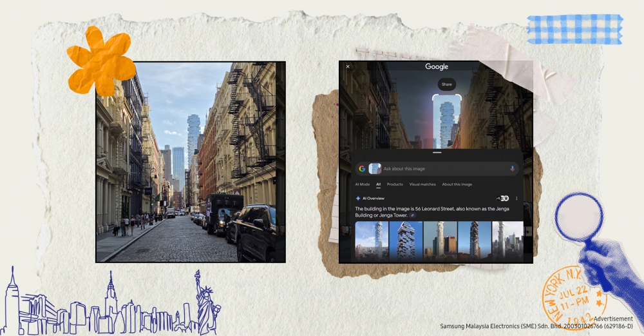Click the image thumbnail chip in search bar
Viewport: 644px width, 336px height.
pos(374,169)
